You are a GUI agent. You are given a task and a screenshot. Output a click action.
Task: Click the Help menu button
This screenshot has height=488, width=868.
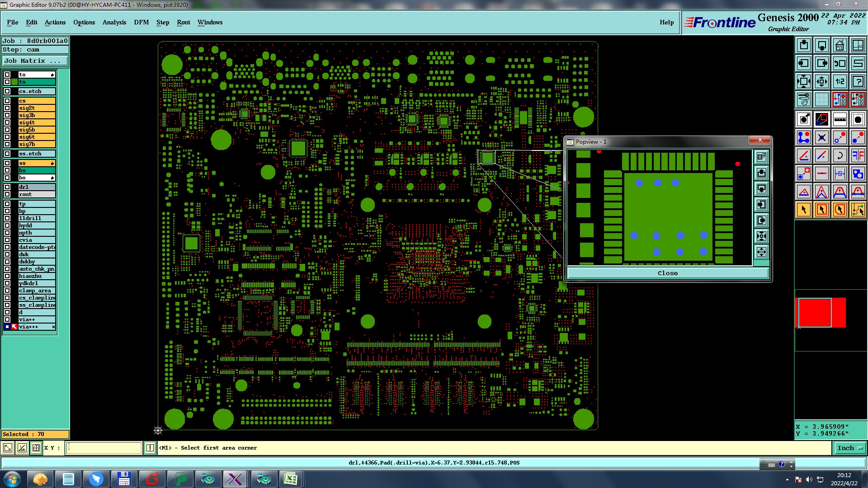[666, 22]
